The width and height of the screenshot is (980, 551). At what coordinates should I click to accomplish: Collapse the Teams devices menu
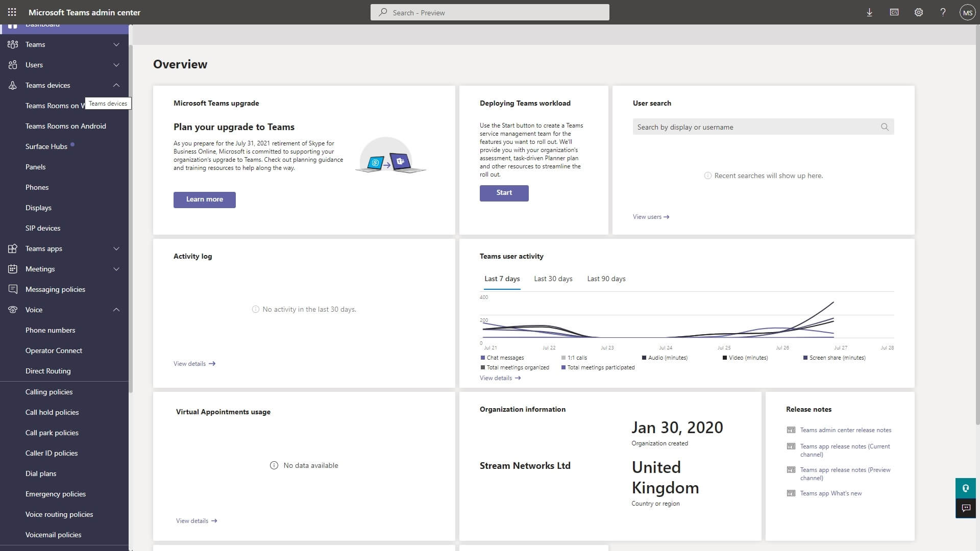tap(115, 85)
